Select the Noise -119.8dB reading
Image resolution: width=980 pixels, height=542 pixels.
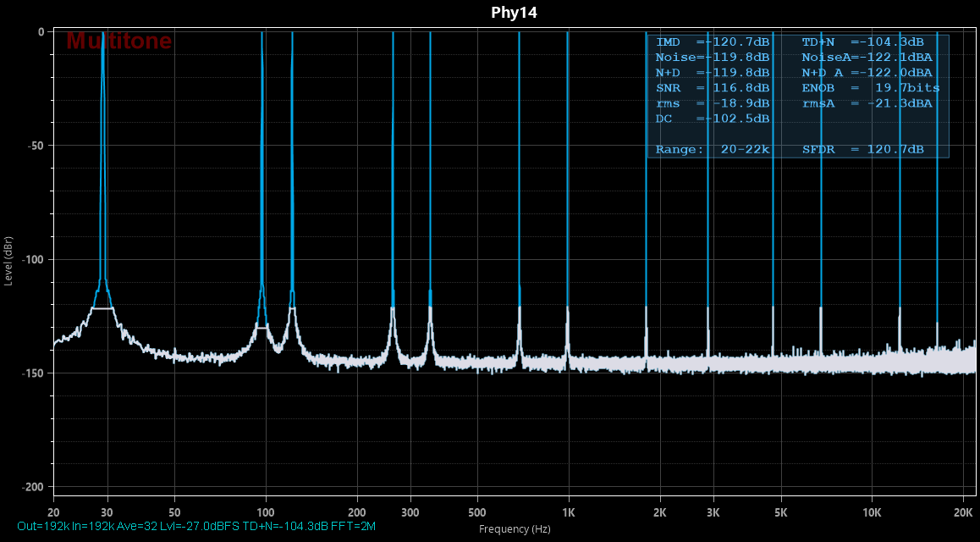point(713,58)
